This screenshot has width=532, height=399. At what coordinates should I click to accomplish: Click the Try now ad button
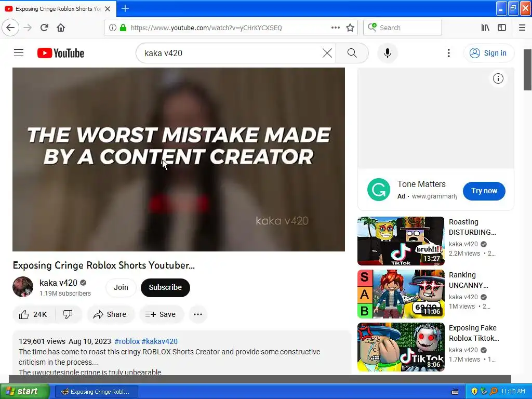tap(484, 191)
